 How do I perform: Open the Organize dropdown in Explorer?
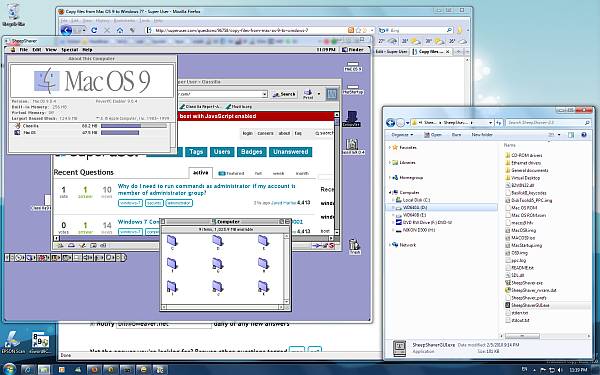[402, 135]
